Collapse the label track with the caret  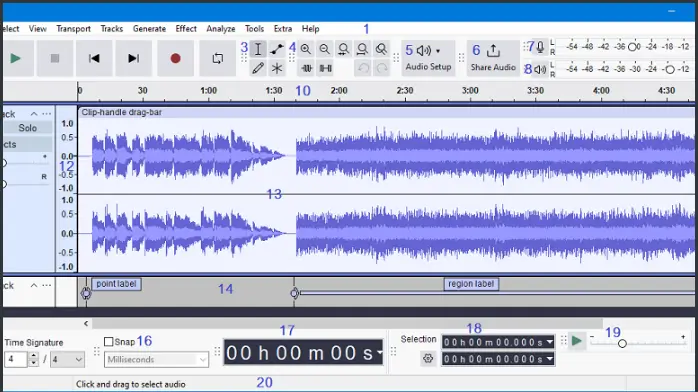point(34,285)
